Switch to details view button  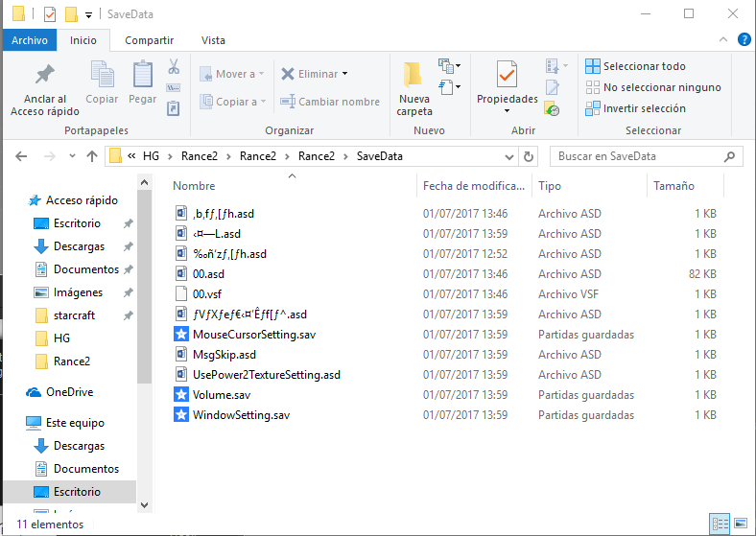719,524
